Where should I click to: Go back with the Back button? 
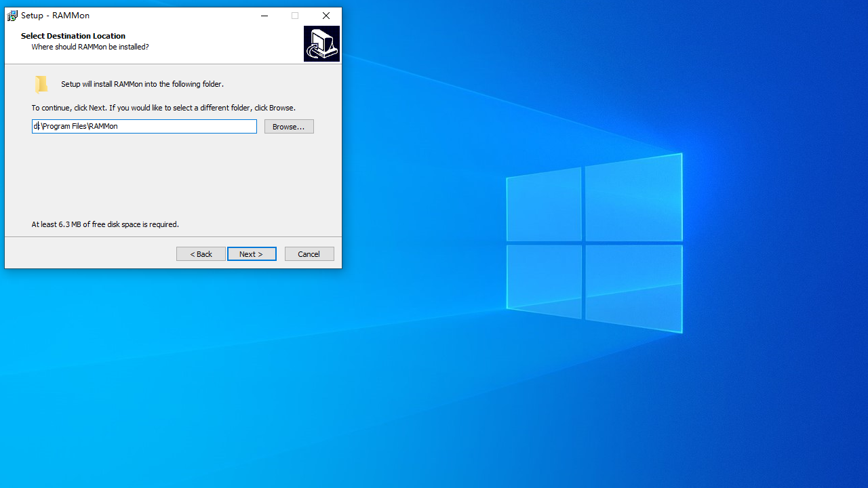point(201,254)
